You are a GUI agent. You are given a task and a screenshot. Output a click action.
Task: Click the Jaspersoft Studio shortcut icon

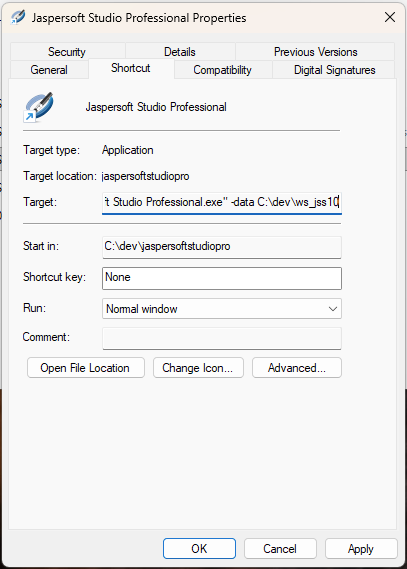pos(38,107)
